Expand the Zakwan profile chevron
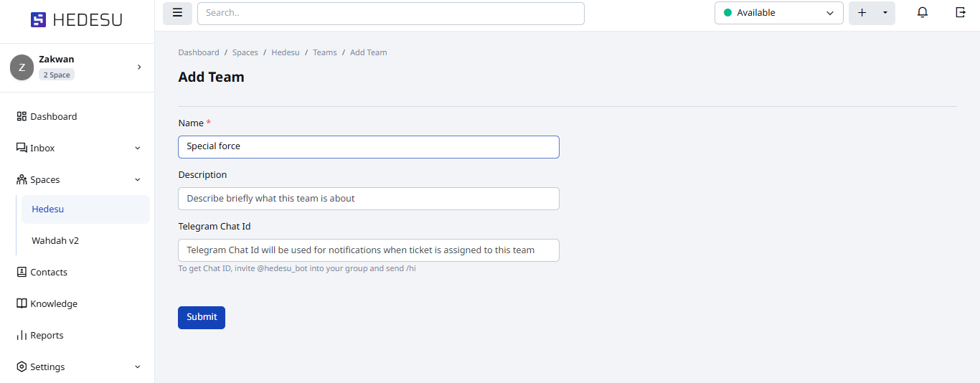 [139, 67]
